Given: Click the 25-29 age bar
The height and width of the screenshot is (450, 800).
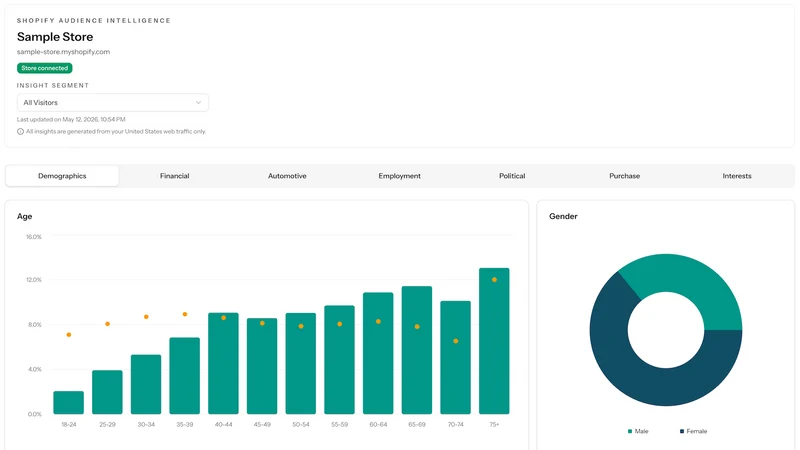Looking at the screenshot, I should click(107, 392).
